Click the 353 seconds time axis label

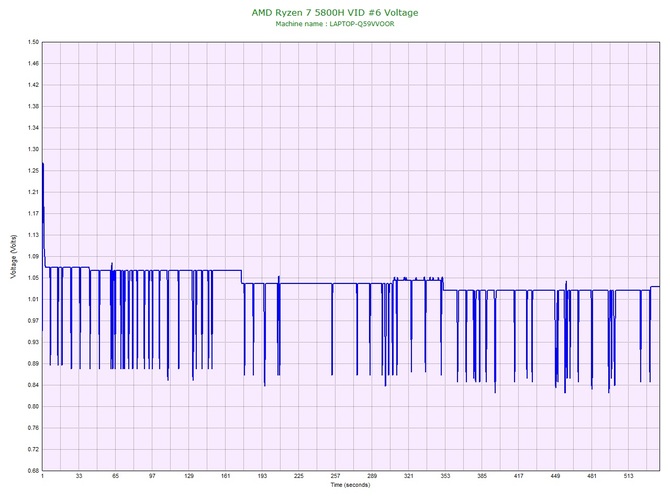[x=445, y=476]
